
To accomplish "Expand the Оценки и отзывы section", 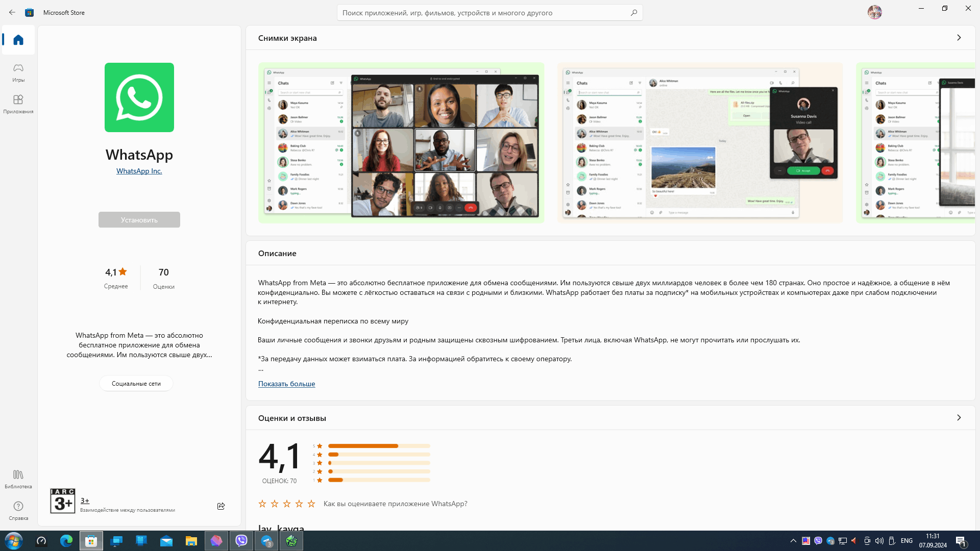I will click(x=959, y=418).
